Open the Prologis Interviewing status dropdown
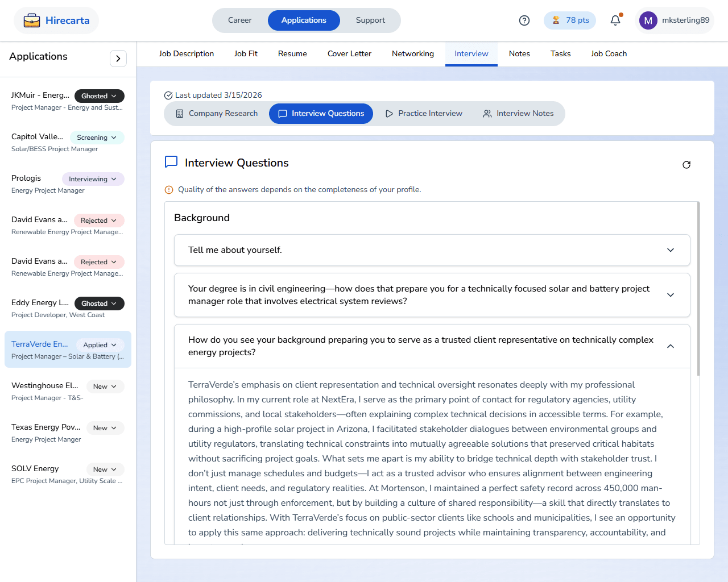Screen dimensions: 728x582 pos(93,179)
